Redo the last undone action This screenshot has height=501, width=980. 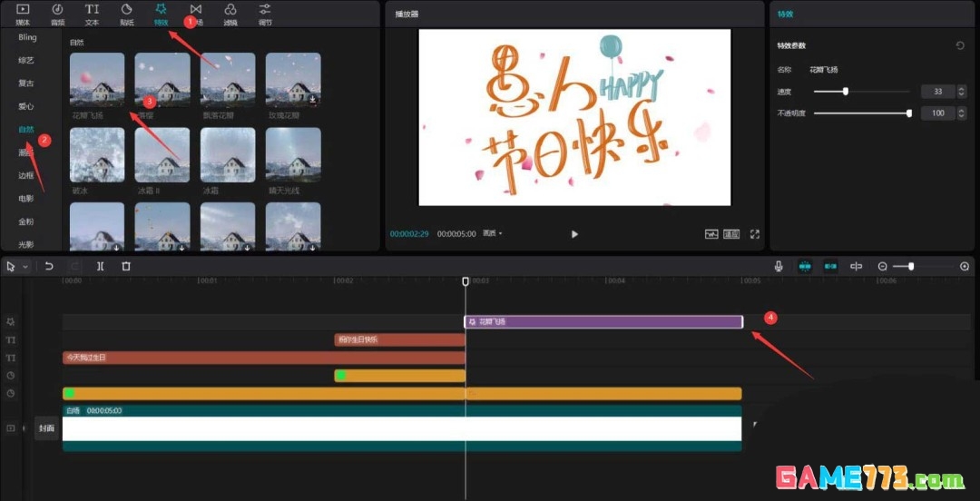pos(73,267)
